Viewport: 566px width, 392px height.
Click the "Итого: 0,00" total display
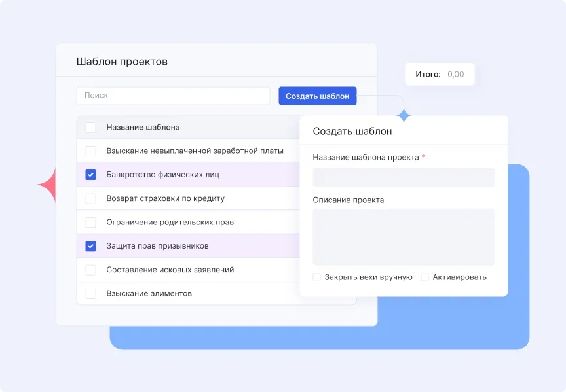[440, 74]
